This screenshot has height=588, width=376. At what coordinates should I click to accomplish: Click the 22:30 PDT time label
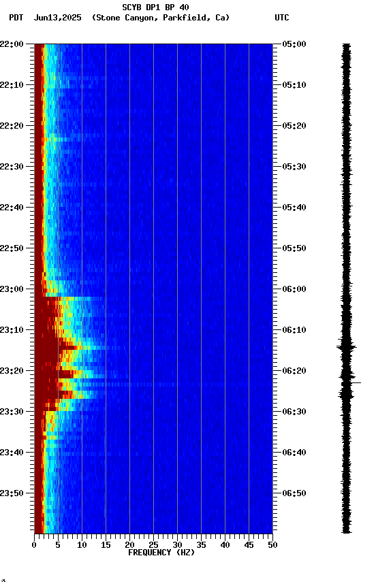click(x=12, y=167)
